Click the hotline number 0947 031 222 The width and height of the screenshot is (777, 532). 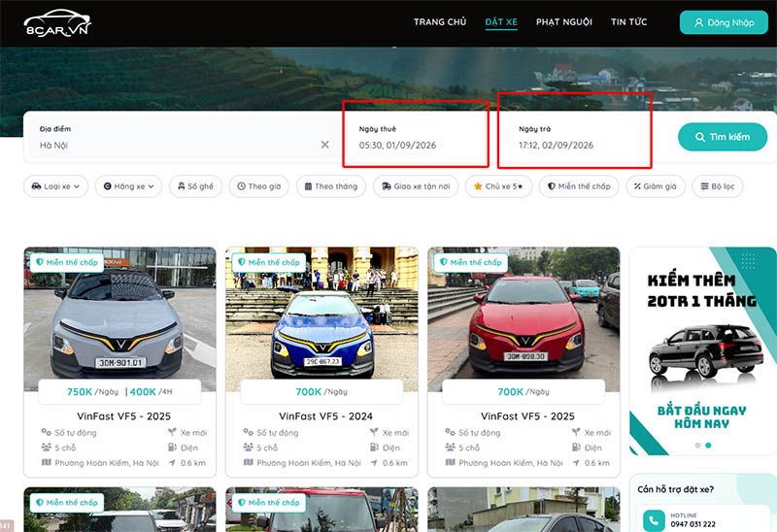(693, 524)
